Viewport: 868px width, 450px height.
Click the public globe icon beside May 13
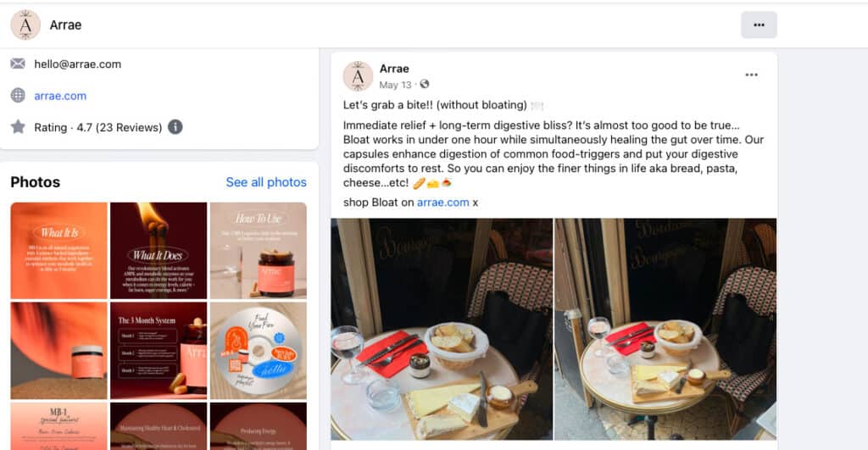425,84
